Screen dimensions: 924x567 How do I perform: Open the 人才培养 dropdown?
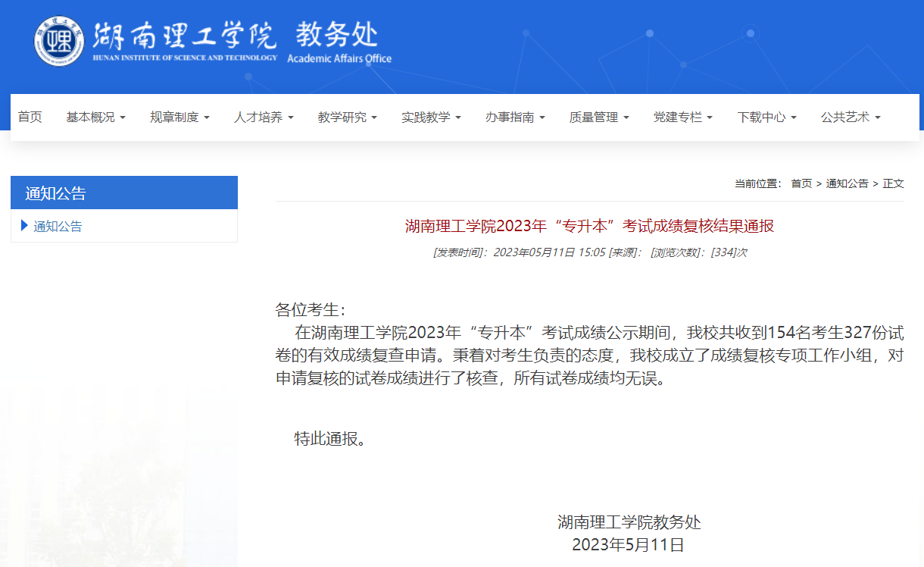click(259, 117)
